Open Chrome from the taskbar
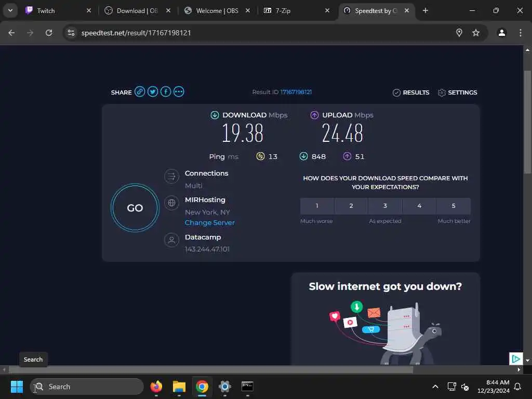The width and height of the screenshot is (532, 399). (x=202, y=387)
